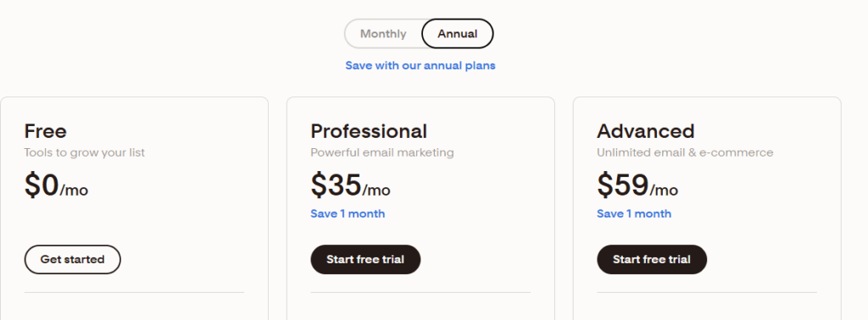Click the $0/mo price
Image resolution: width=868 pixels, height=320 pixels.
point(56,185)
